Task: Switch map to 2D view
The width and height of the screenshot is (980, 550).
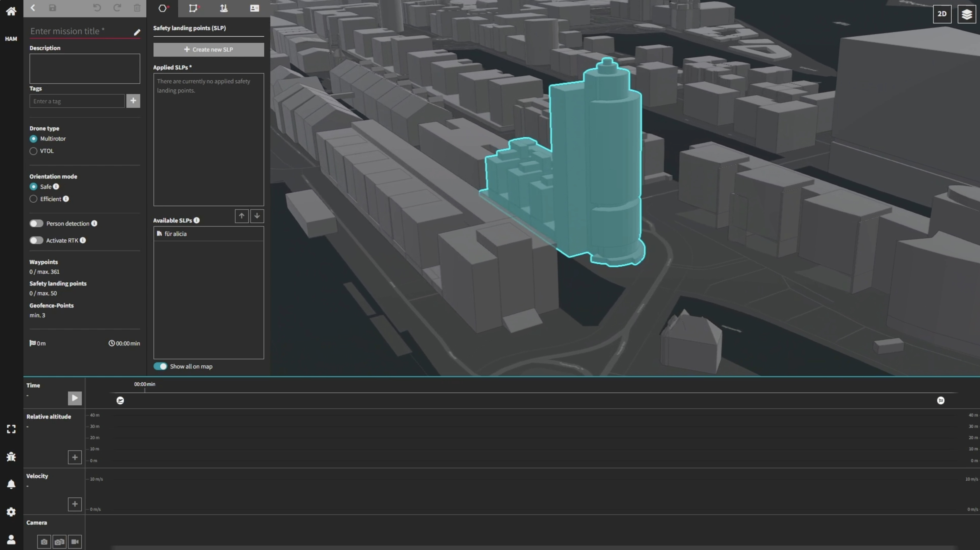Action: [942, 14]
